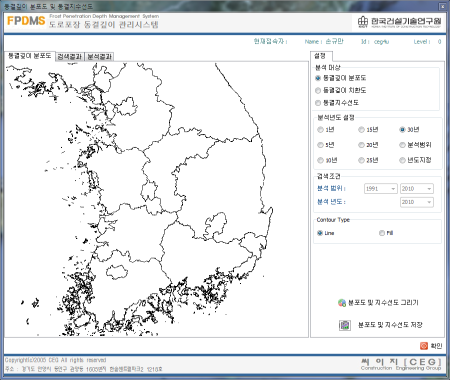
Task: Switch to the 분석결과 tab
Action: tap(99, 57)
